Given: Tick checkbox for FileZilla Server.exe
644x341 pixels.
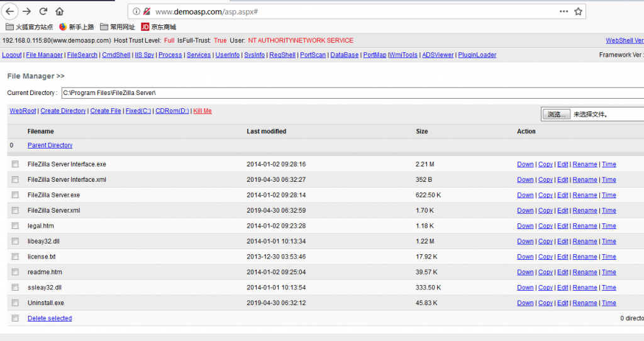Looking at the screenshot, I should 15,195.
